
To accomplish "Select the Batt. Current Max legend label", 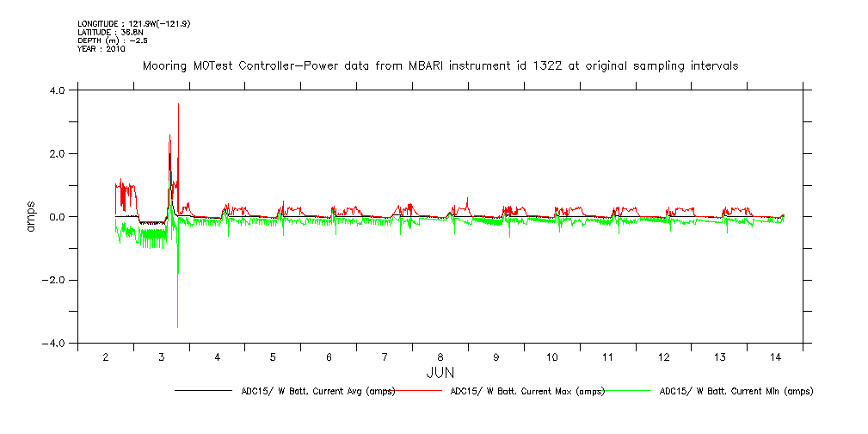I will click(x=527, y=391).
